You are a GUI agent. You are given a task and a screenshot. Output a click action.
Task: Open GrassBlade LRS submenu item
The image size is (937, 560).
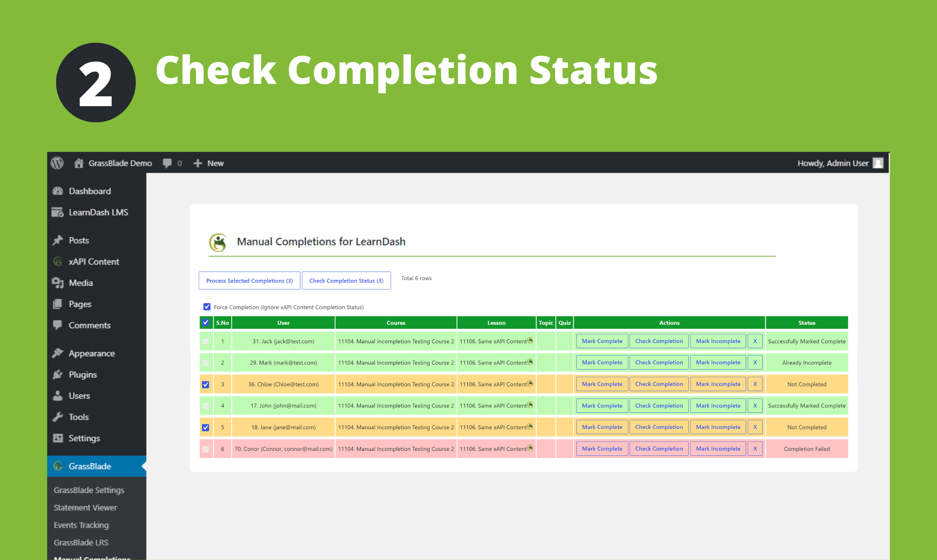coord(81,542)
